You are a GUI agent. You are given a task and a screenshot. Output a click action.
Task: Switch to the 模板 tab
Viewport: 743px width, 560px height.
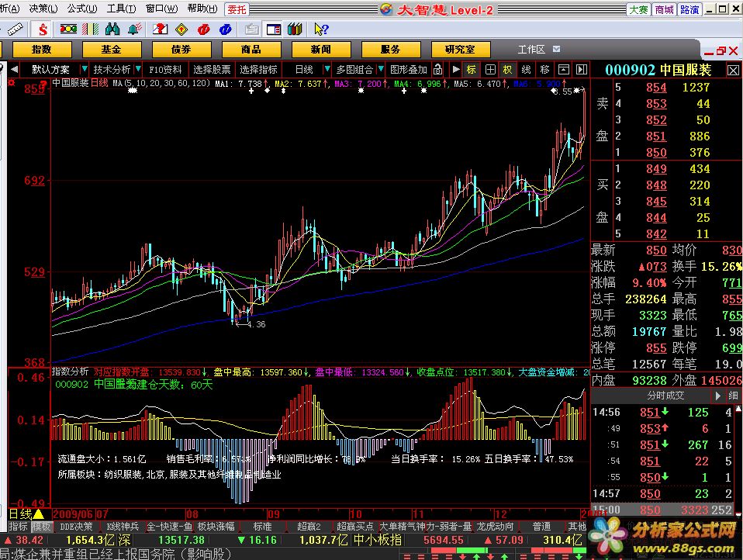tap(41, 527)
